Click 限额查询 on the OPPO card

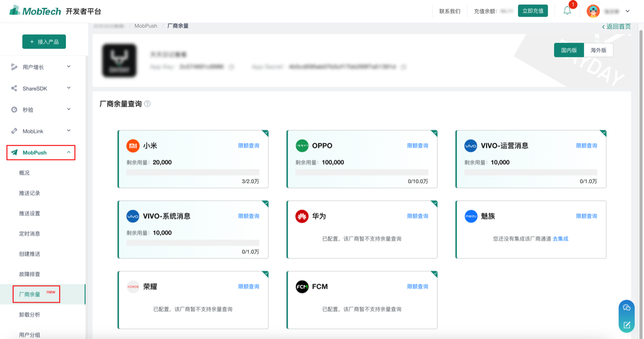click(x=418, y=146)
